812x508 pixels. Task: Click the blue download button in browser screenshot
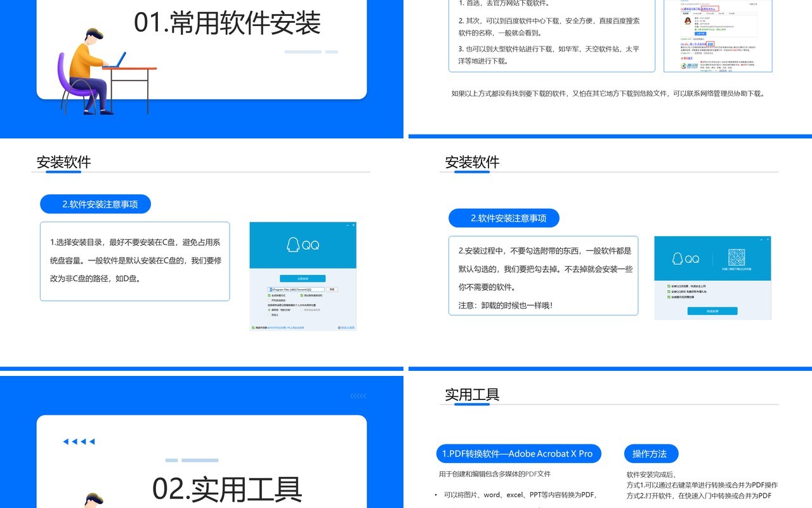point(700,34)
